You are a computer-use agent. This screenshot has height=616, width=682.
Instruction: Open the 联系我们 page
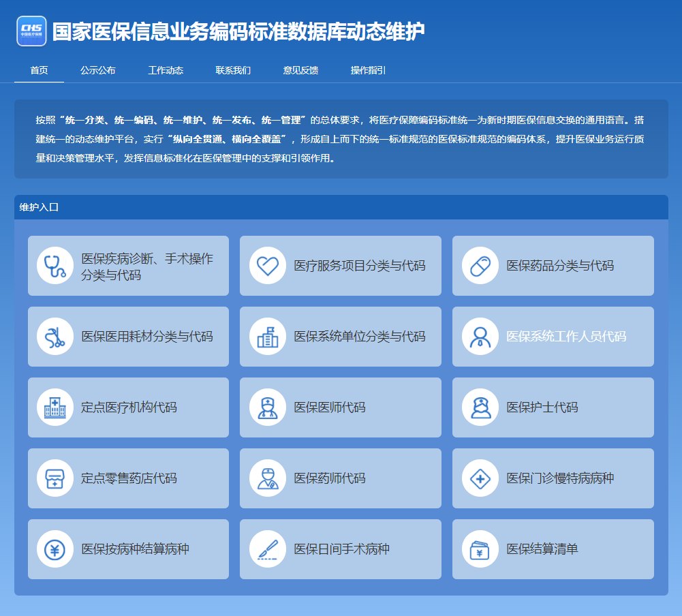pyautogui.click(x=234, y=70)
